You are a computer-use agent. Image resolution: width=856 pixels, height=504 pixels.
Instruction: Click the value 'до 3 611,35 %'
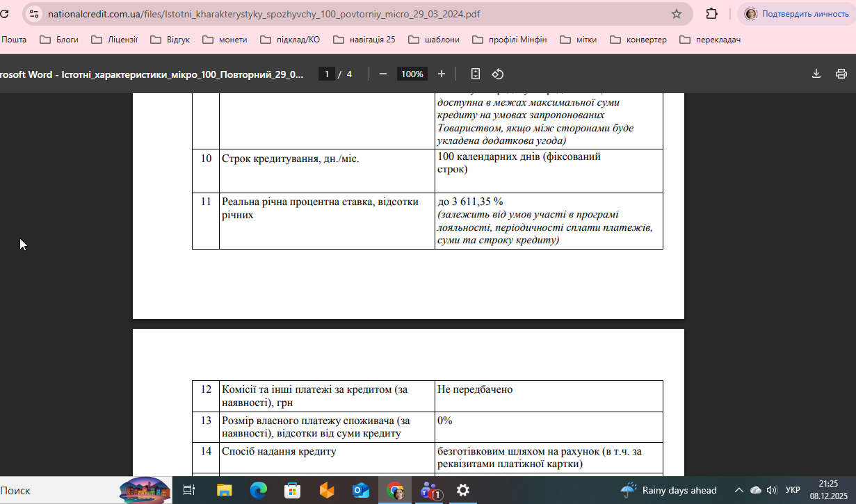(470, 202)
